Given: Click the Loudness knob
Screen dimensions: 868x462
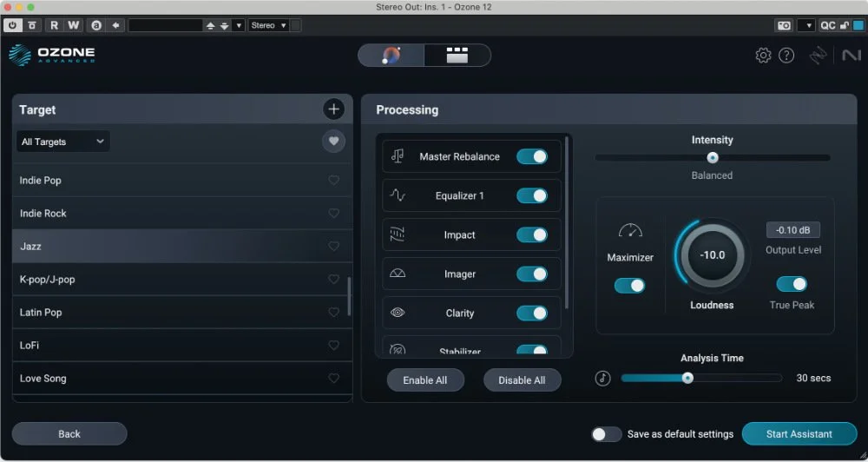Looking at the screenshot, I should click(713, 255).
